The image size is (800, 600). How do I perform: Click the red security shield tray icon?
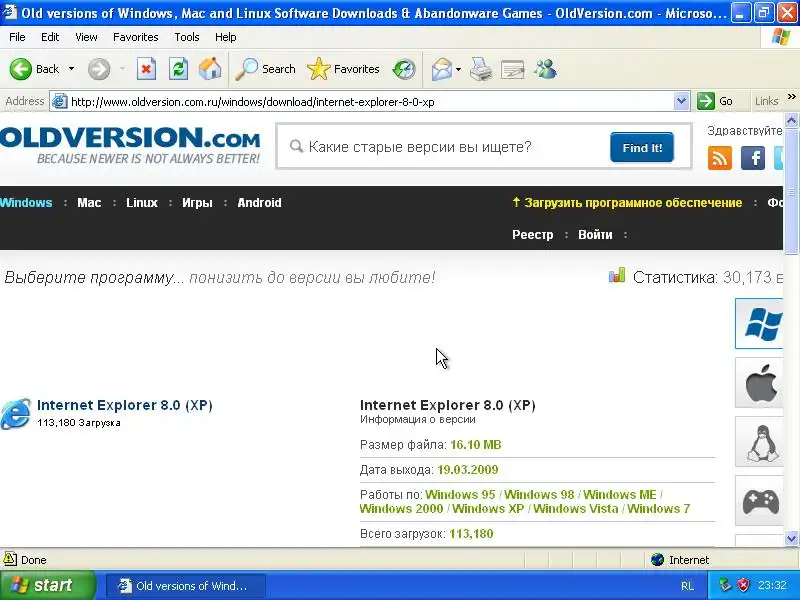pyautogui.click(x=743, y=585)
